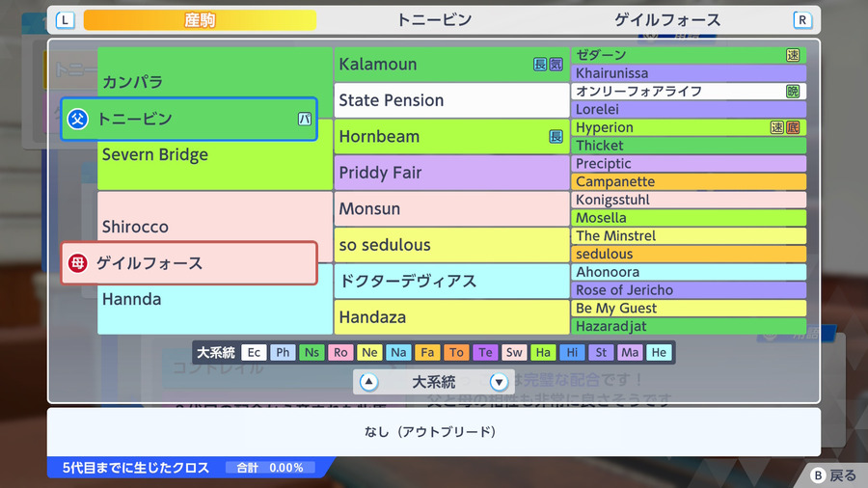Click the Preciptic entry
This screenshot has width=868, height=488.
point(689,164)
